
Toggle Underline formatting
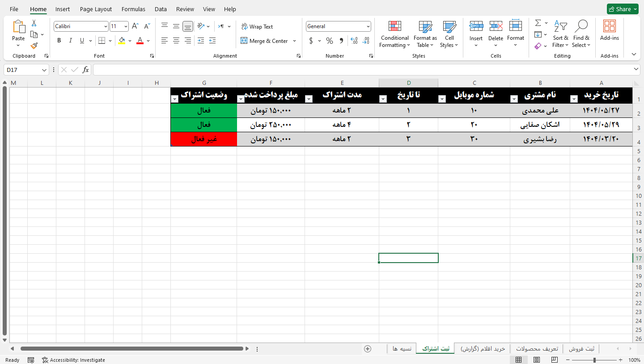coord(82,41)
